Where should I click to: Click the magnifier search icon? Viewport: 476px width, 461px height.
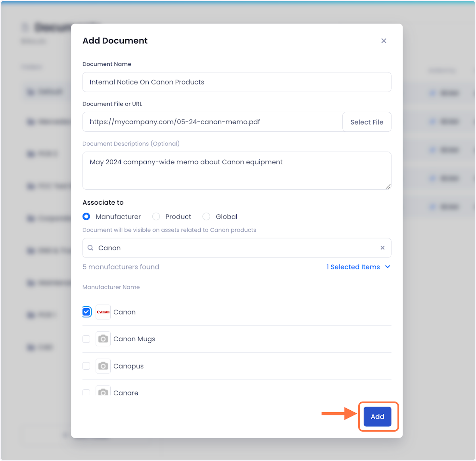pyautogui.click(x=90, y=248)
